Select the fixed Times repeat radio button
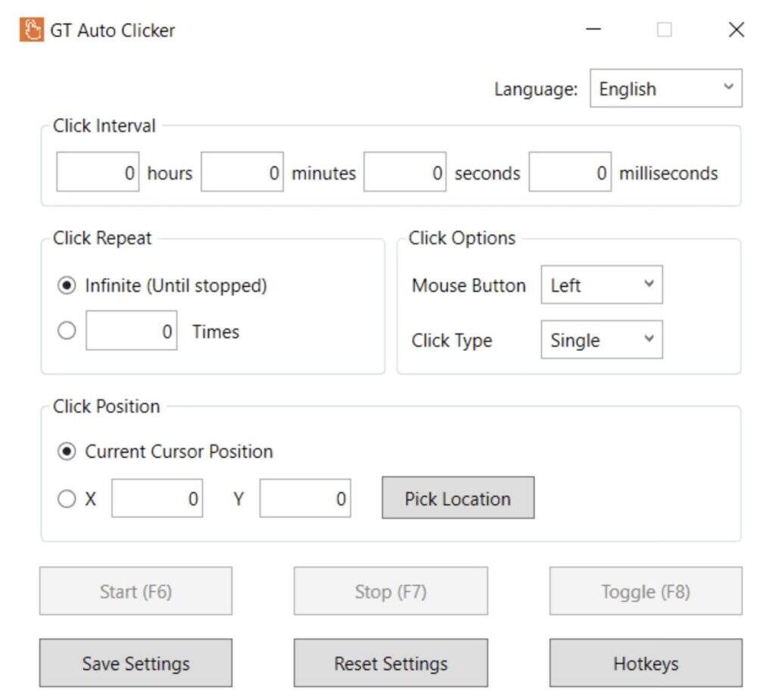 coord(67,331)
